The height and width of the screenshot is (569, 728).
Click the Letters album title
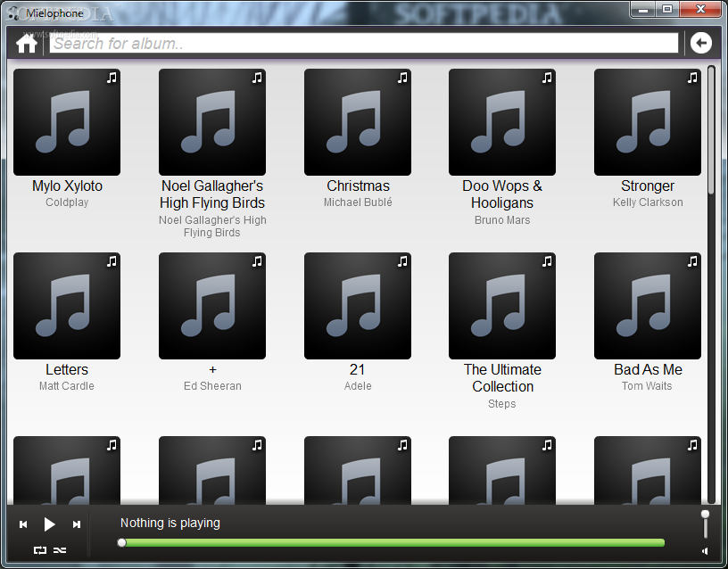point(67,370)
